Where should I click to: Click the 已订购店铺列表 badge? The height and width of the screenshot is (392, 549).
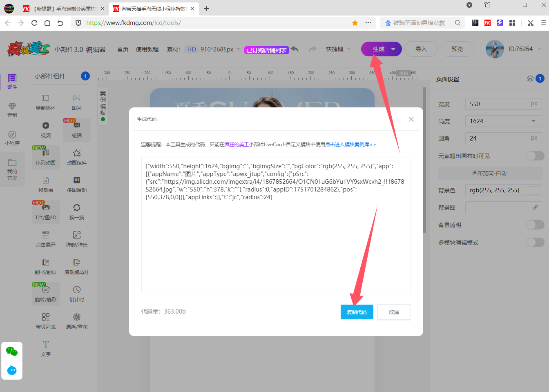click(267, 50)
